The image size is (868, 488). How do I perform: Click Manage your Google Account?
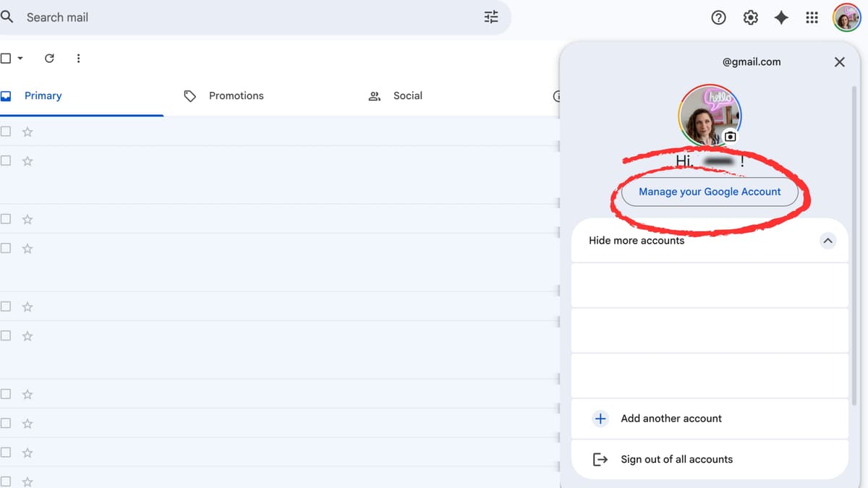[x=709, y=192]
